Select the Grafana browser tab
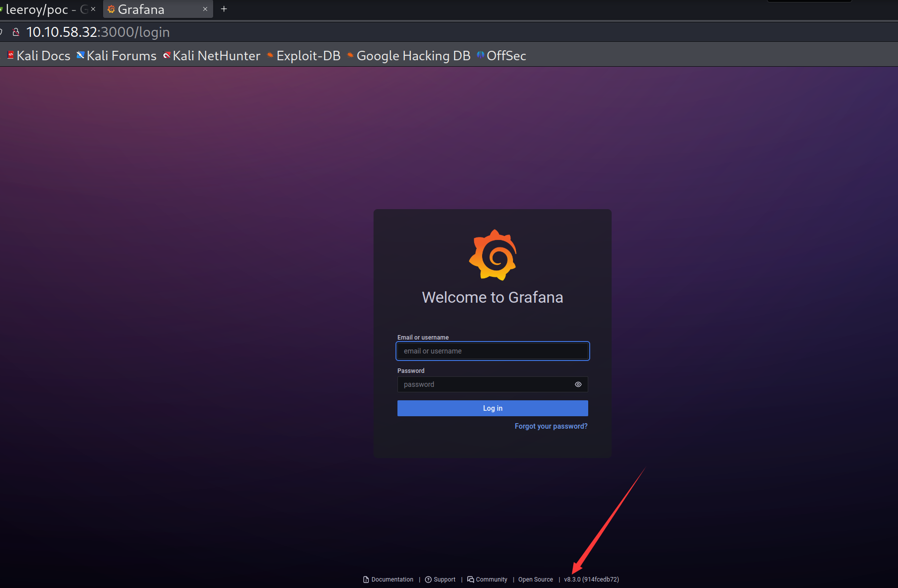Viewport: 898px width, 588px height. [149, 9]
